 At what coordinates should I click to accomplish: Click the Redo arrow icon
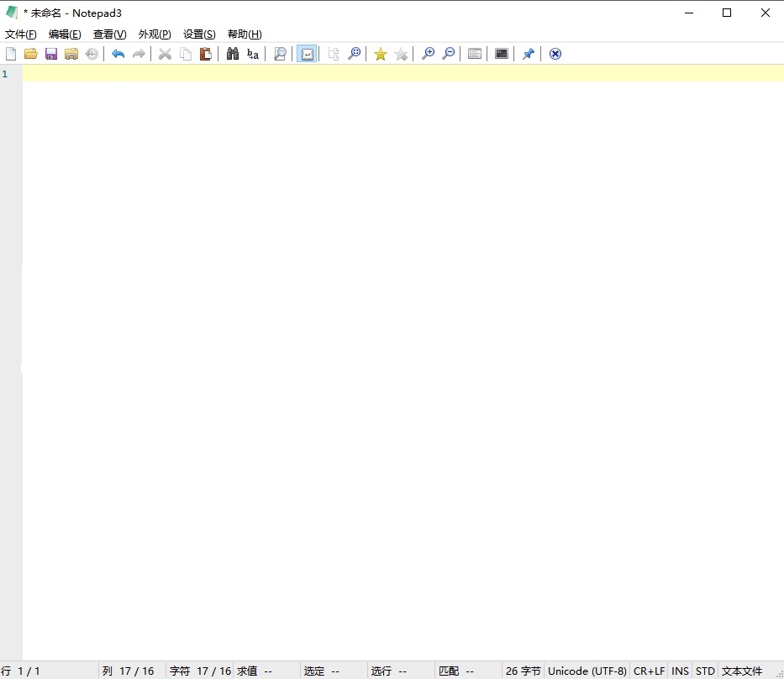click(x=139, y=53)
